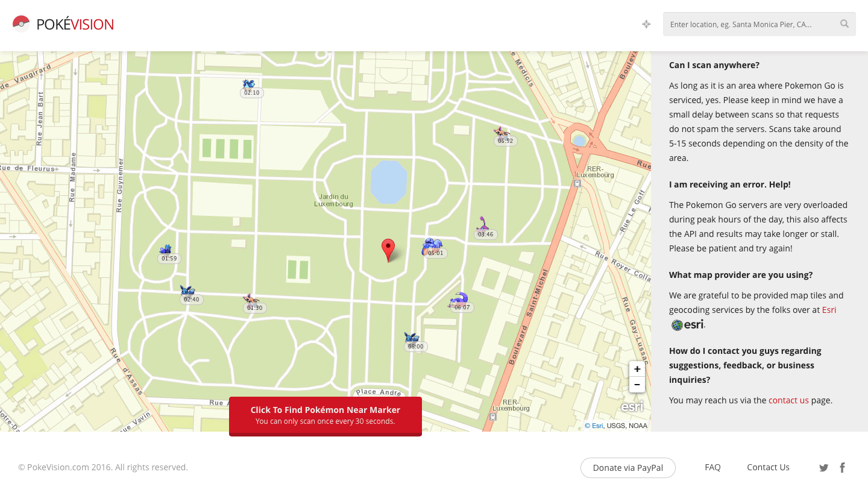Image resolution: width=868 pixels, height=504 pixels.
Task: Open the Contact Us footer link
Action: [768, 467]
